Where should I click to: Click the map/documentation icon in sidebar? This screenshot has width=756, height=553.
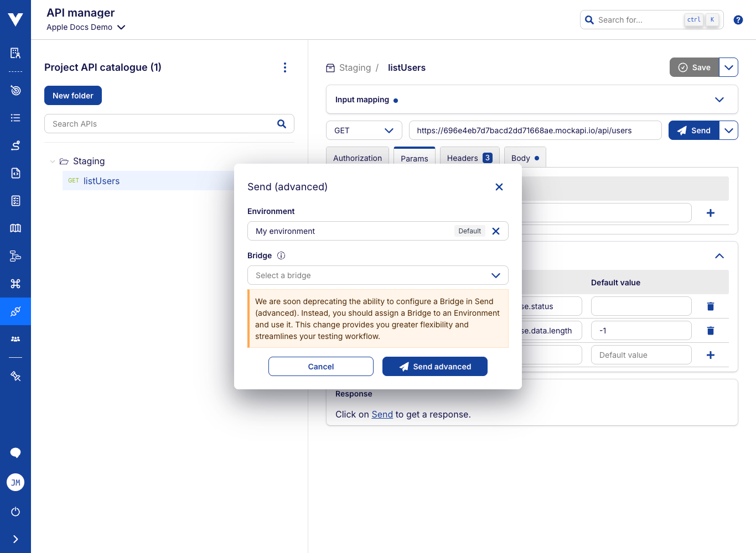pos(15,228)
